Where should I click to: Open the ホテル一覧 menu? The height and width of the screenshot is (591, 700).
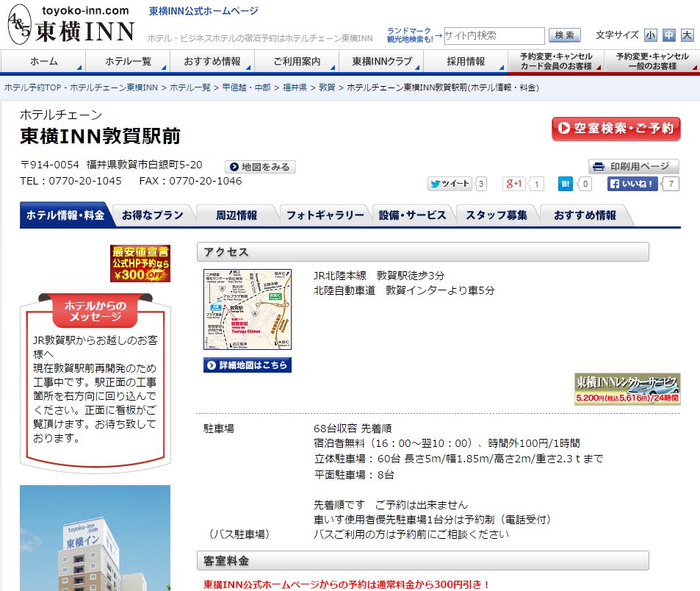[128, 61]
